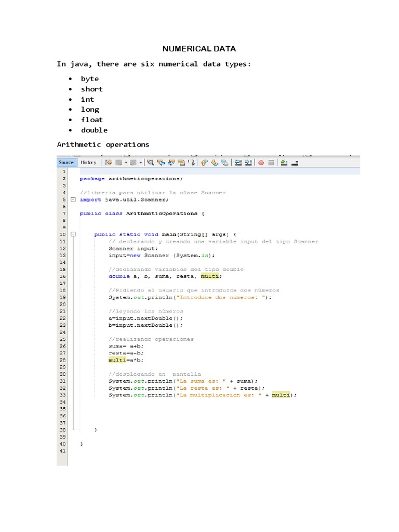Screen dimensions: 399x532
Task: Click the 'multi=a*b;' line
Action: [126, 360]
